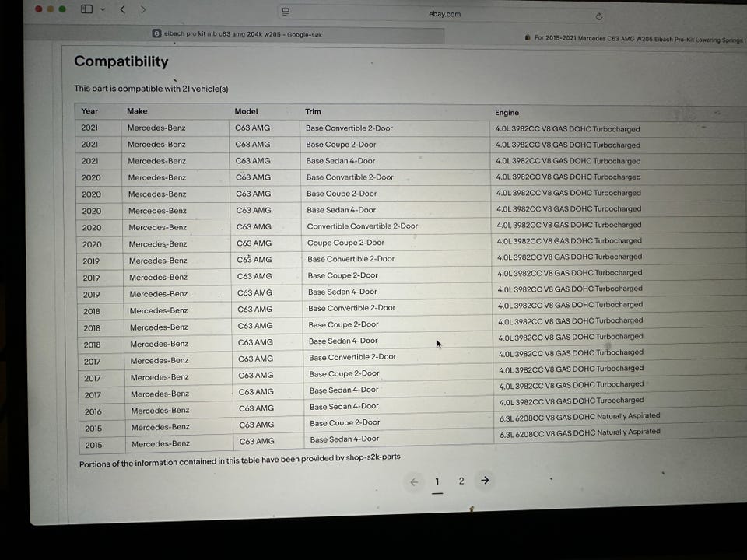The height and width of the screenshot is (560, 747).
Task: Select page 1 in pagination
Action: click(437, 482)
